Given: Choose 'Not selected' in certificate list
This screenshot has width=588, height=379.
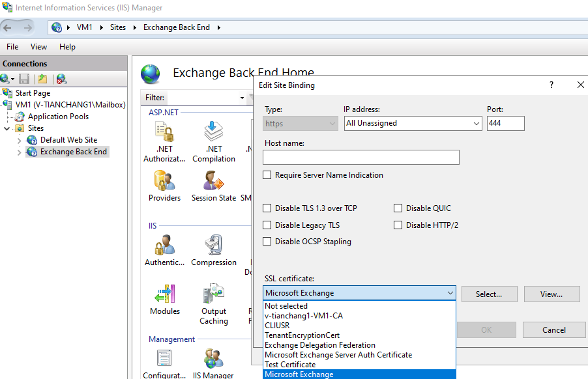Looking at the screenshot, I should [359, 306].
